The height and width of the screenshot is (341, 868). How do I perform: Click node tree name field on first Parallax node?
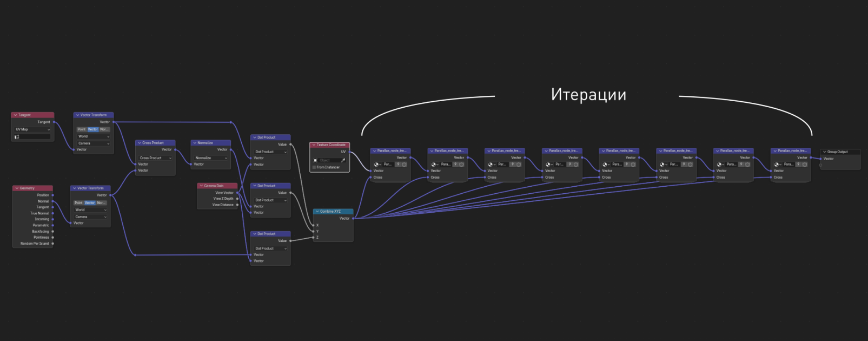(388, 164)
